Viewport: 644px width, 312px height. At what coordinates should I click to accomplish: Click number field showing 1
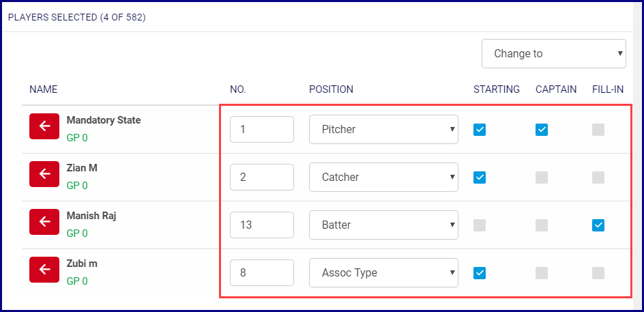pyautogui.click(x=262, y=130)
